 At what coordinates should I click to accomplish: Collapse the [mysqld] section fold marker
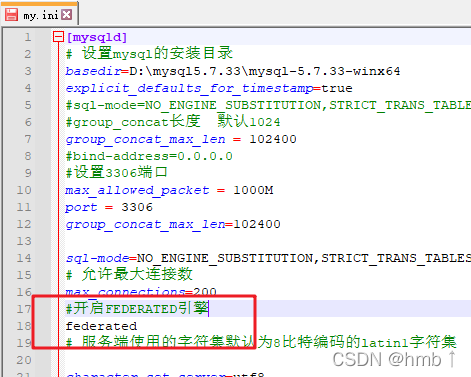point(58,37)
